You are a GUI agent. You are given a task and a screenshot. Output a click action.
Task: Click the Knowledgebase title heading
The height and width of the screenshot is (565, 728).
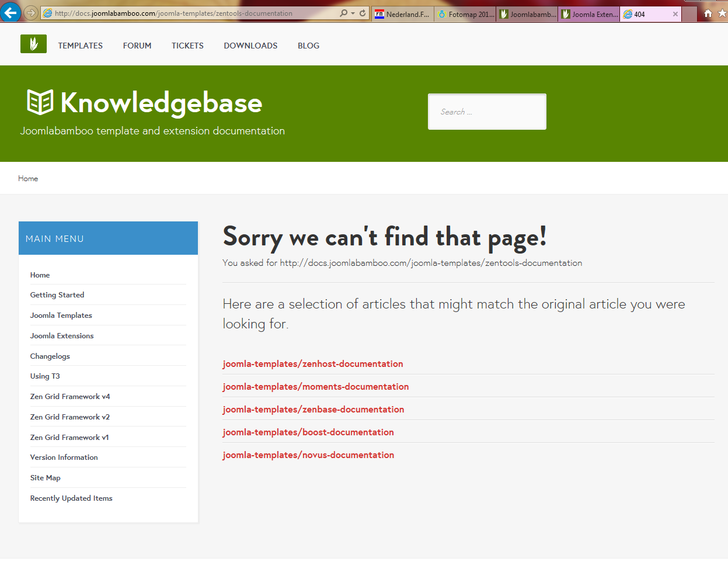click(161, 103)
